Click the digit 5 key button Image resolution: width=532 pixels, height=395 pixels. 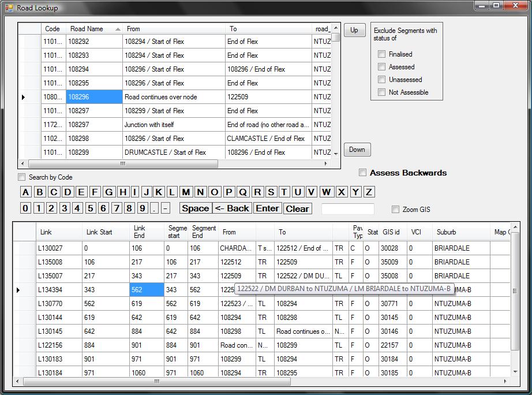(x=90, y=208)
